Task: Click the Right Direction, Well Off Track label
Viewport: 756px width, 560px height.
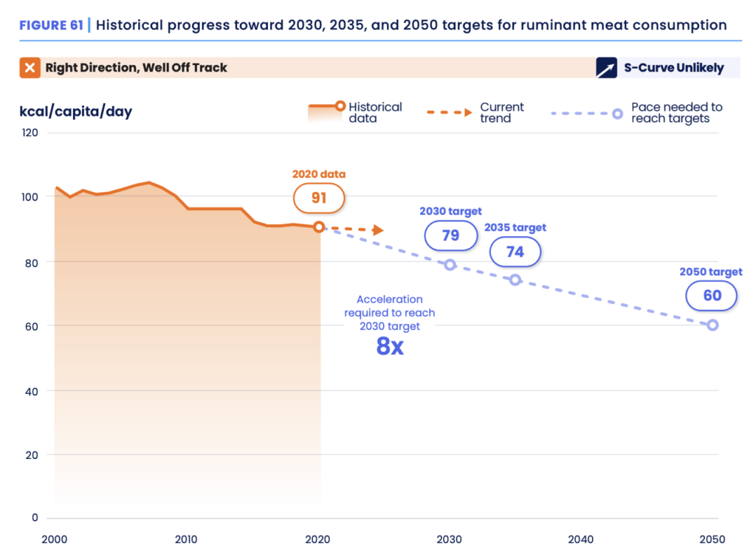Action: pos(136,68)
